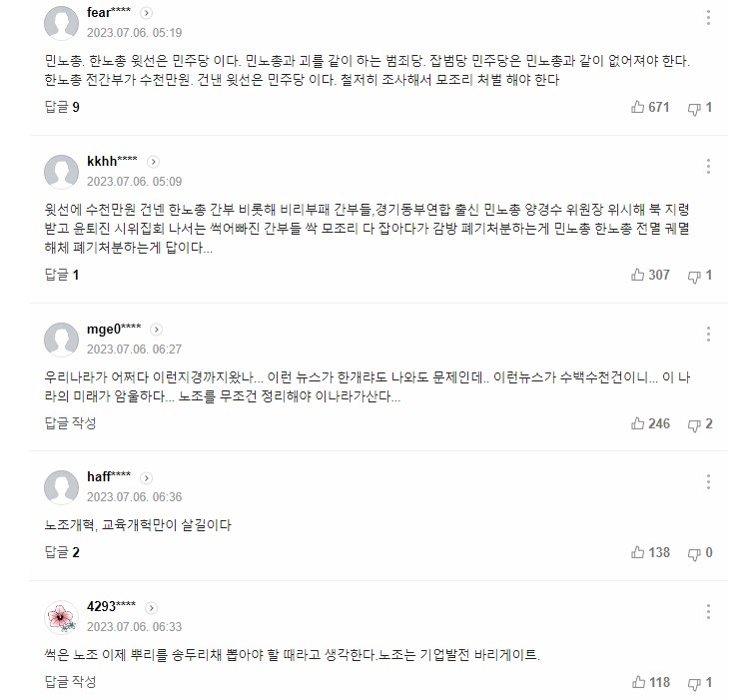Write a reply under the 4293**** comment

click(x=70, y=682)
